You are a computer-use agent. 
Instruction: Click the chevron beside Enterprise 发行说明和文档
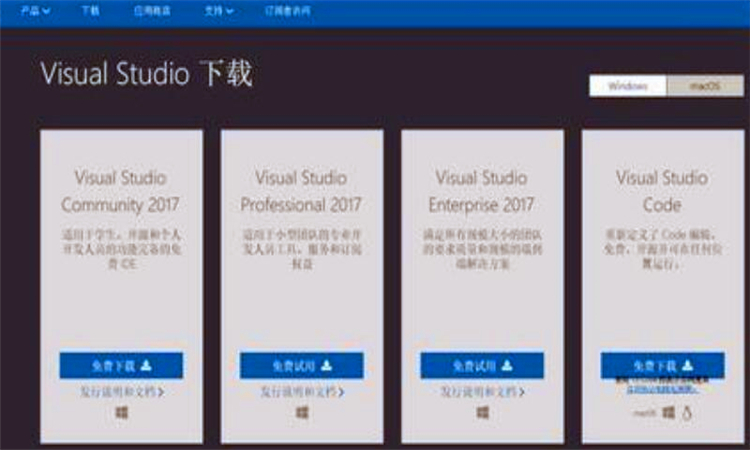click(x=521, y=392)
